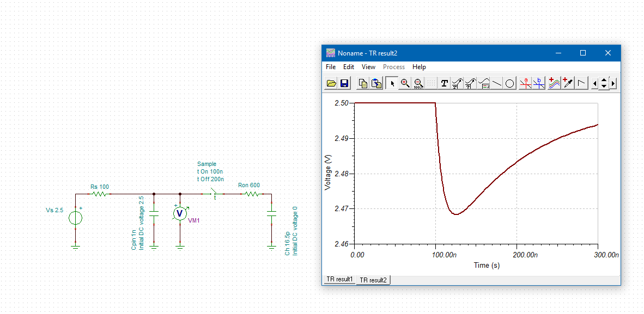Click the Save diagram icon
Viewport: 644px width, 314px height.
(x=345, y=83)
